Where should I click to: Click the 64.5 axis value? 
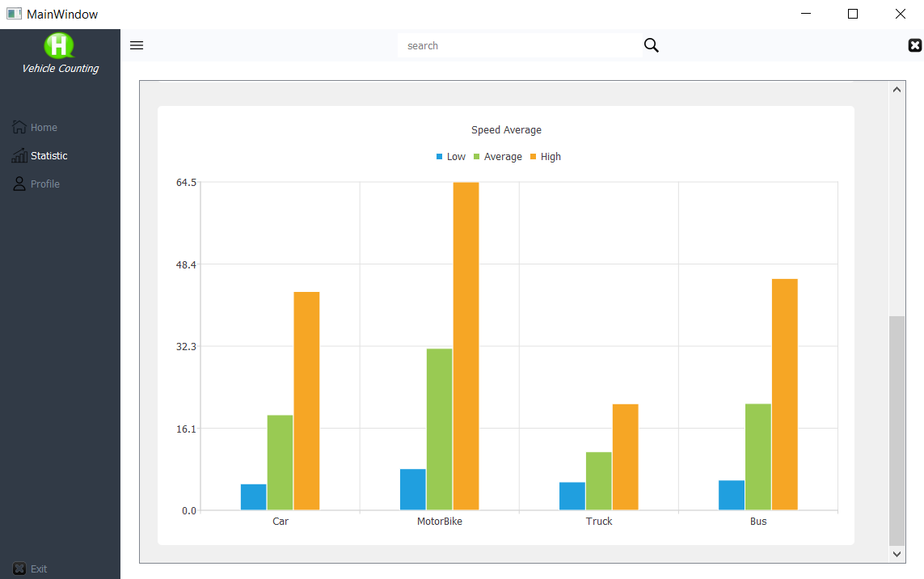pyautogui.click(x=186, y=183)
